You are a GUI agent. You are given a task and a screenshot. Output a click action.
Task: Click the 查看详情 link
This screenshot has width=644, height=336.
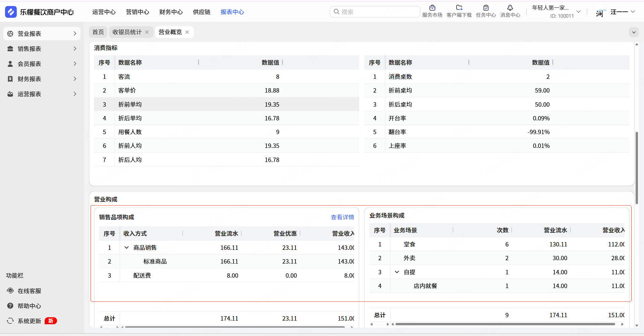pos(342,217)
